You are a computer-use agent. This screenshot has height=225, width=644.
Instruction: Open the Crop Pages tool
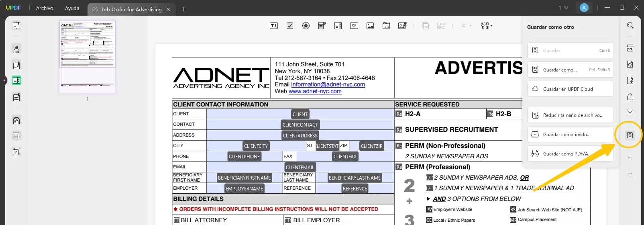(16, 135)
